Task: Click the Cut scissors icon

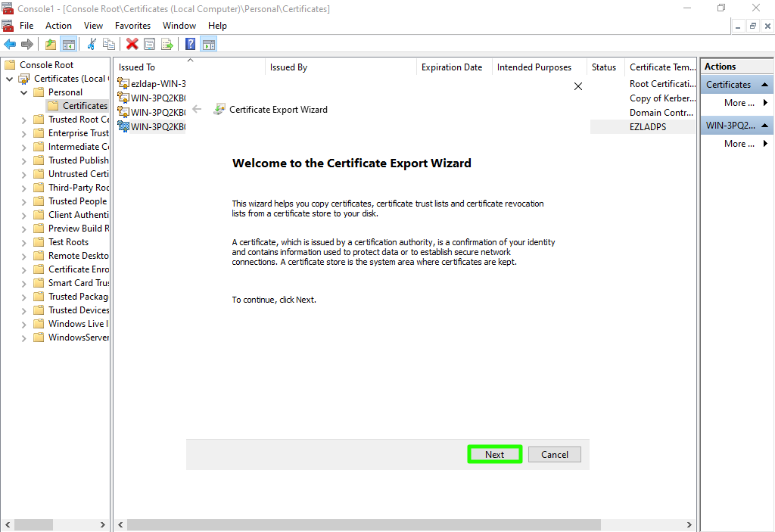Action: click(x=92, y=45)
